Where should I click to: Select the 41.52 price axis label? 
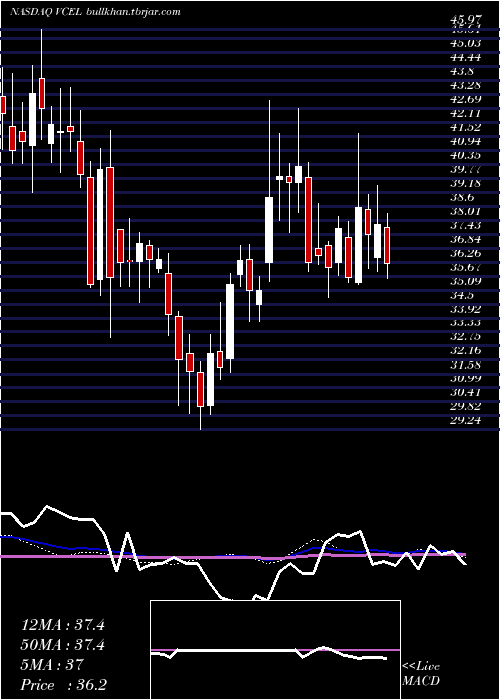[x=466, y=127]
